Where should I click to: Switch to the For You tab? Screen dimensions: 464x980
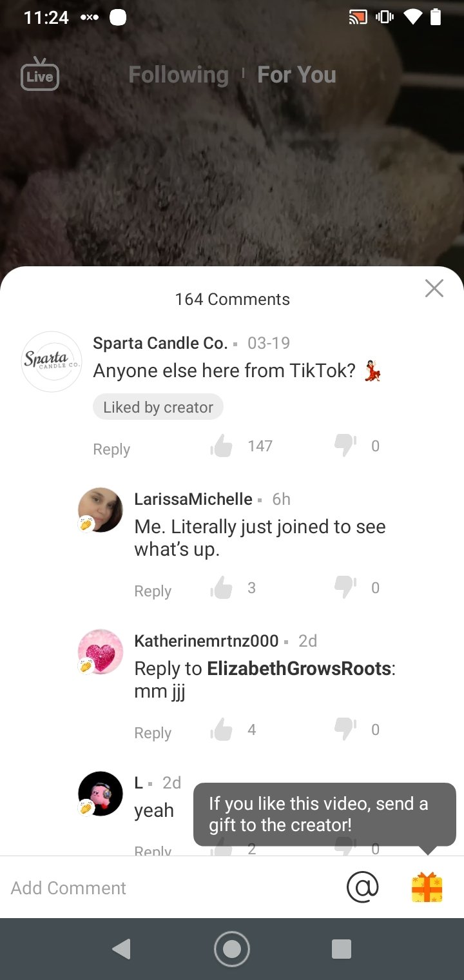click(x=296, y=75)
